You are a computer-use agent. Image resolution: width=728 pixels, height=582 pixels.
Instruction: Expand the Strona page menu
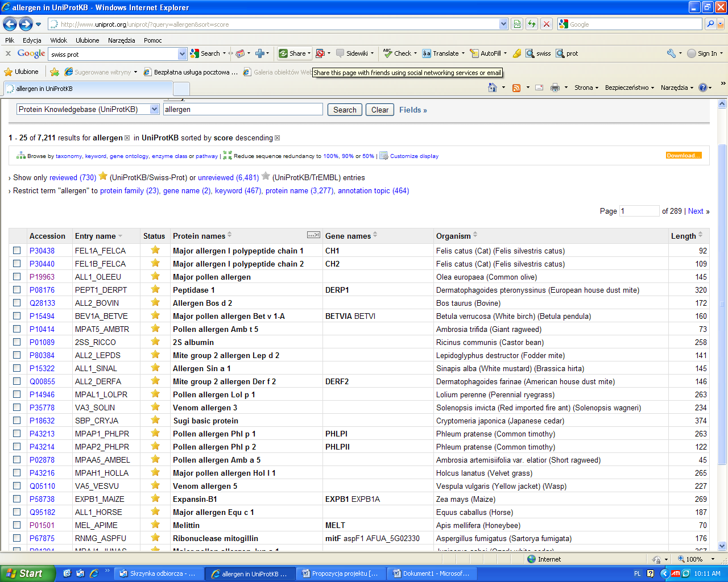(x=586, y=88)
